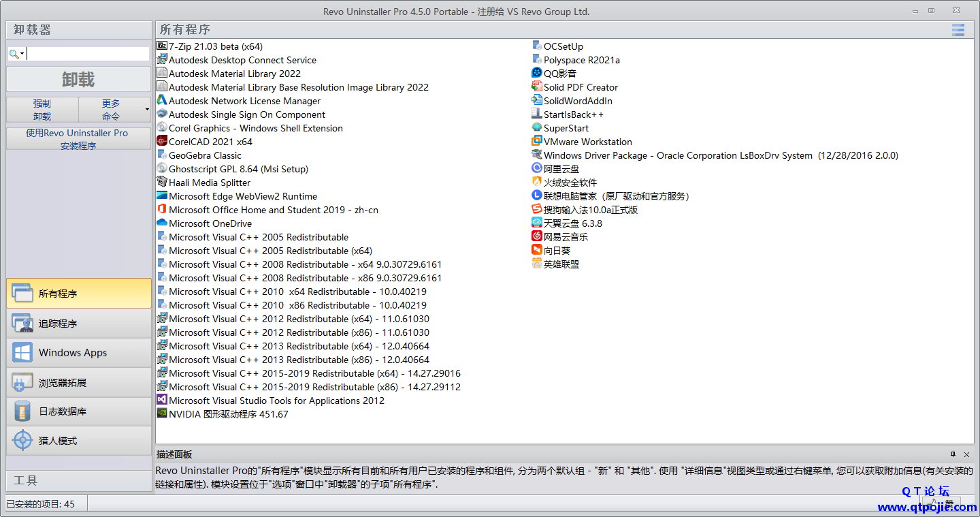
Task: Switch to 所有程序 in the sidebar
Action: coord(79,294)
